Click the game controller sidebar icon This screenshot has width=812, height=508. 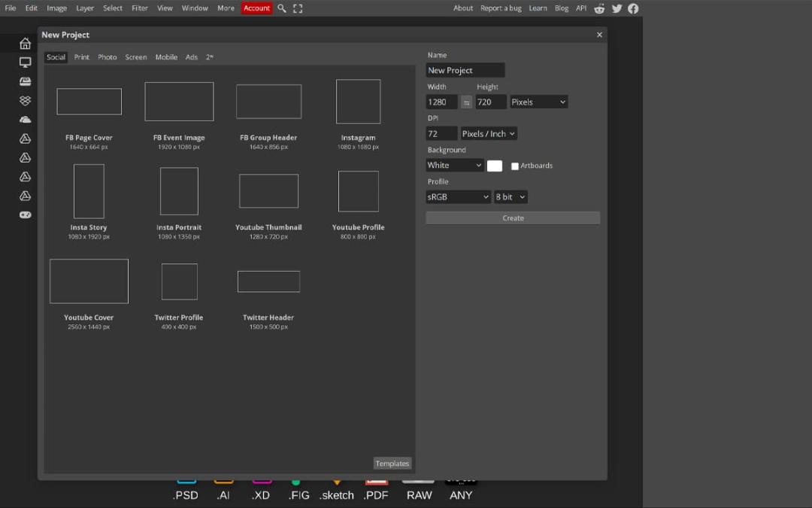25,214
